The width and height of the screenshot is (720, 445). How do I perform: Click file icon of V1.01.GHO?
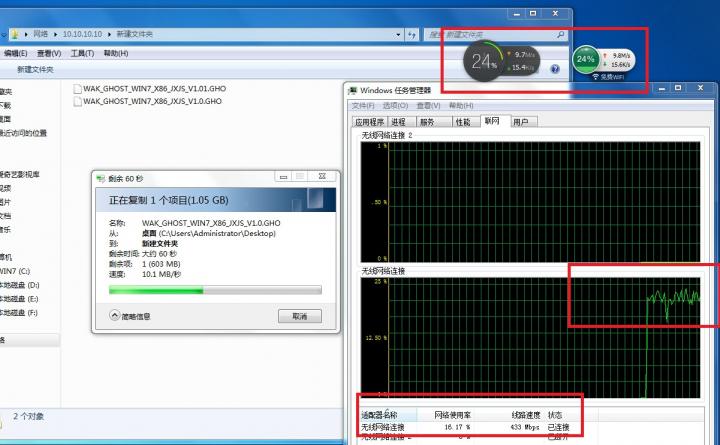(x=78, y=89)
